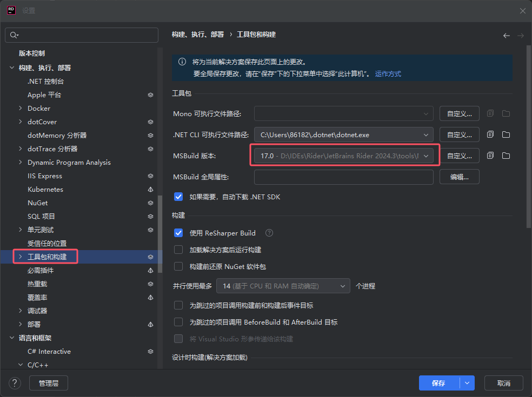The image size is (532, 397).
Task: Enable BeforeBuild 和 AfterBuild 目标 checkbox
Action: (178, 322)
